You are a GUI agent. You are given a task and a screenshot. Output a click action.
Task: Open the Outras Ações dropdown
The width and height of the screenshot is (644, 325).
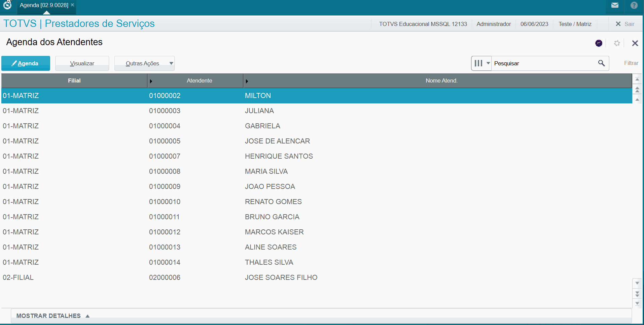pyautogui.click(x=144, y=63)
